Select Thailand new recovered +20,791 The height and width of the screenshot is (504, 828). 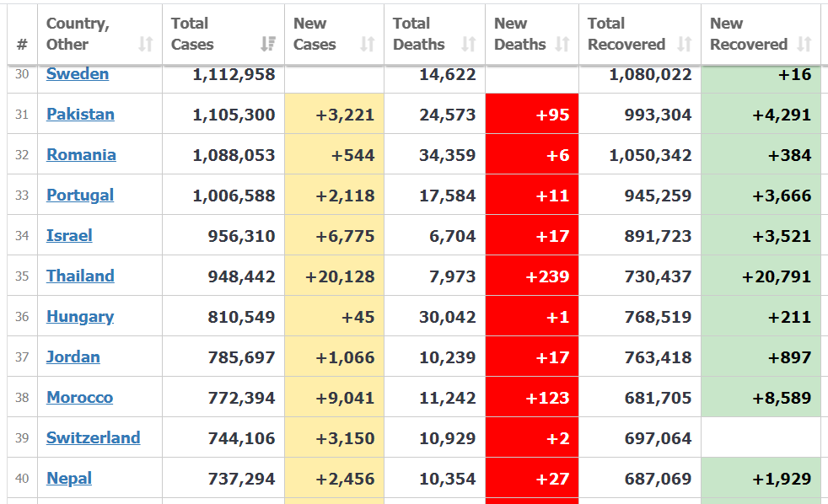(777, 276)
